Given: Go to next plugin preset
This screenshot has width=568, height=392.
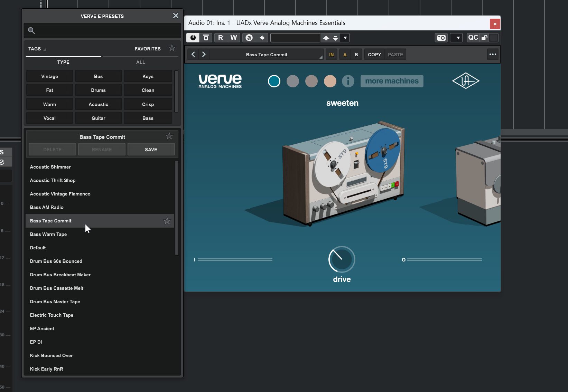Looking at the screenshot, I should click(x=204, y=54).
